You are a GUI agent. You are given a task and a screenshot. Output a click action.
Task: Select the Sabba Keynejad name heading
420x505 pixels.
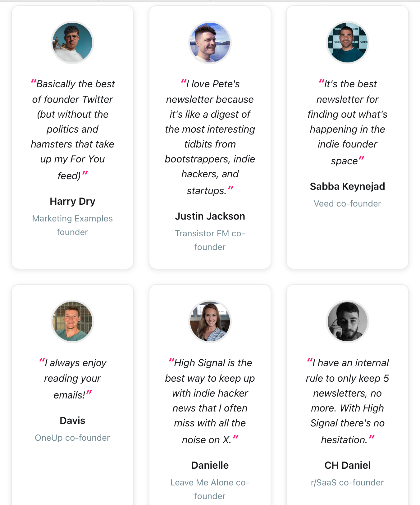(x=348, y=186)
